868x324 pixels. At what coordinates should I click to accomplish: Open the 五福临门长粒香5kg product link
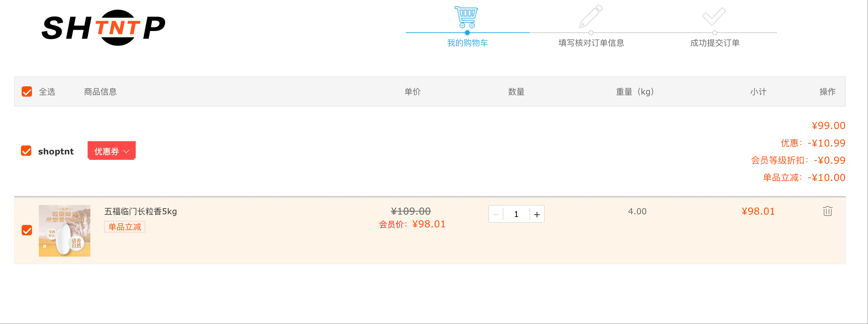pyautogui.click(x=141, y=211)
